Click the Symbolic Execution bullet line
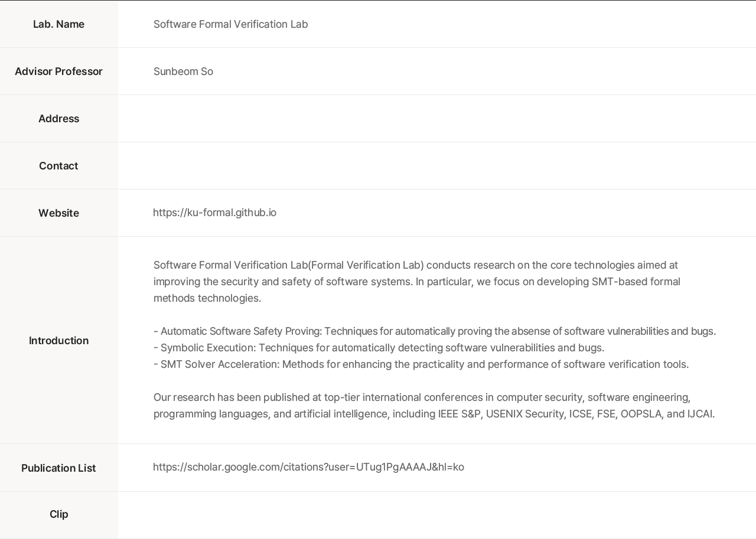Screen dimensions: 756x539 click(x=379, y=348)
